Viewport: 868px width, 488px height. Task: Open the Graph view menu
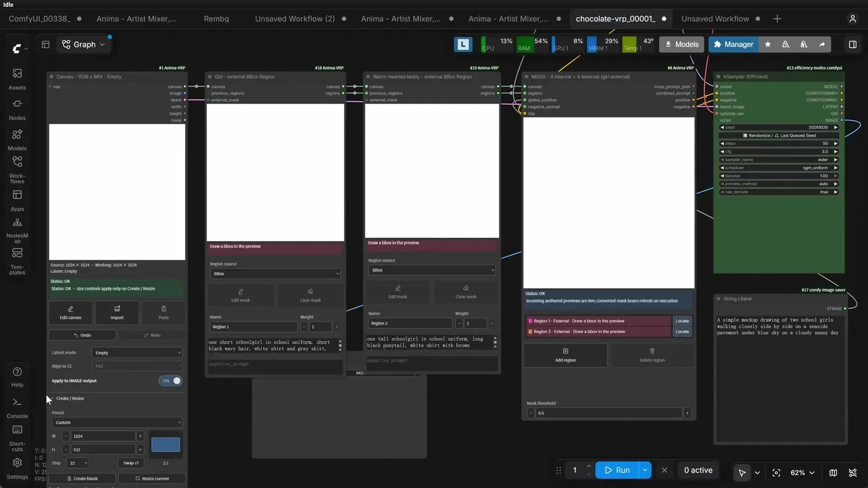click(x=84, y=45)
